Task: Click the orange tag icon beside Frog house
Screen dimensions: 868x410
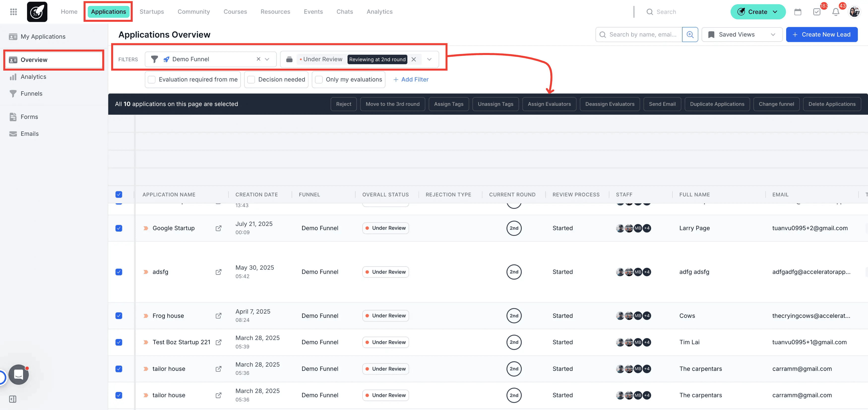Action: (146, 316)
